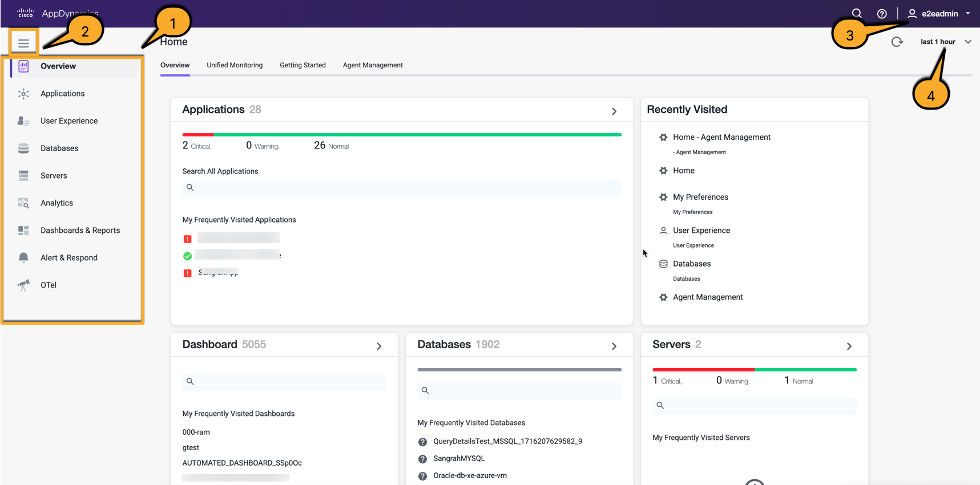This screenshot has width=980, height=485.
Task: Switch to the Getting Started tab
Action: [303, 65]
